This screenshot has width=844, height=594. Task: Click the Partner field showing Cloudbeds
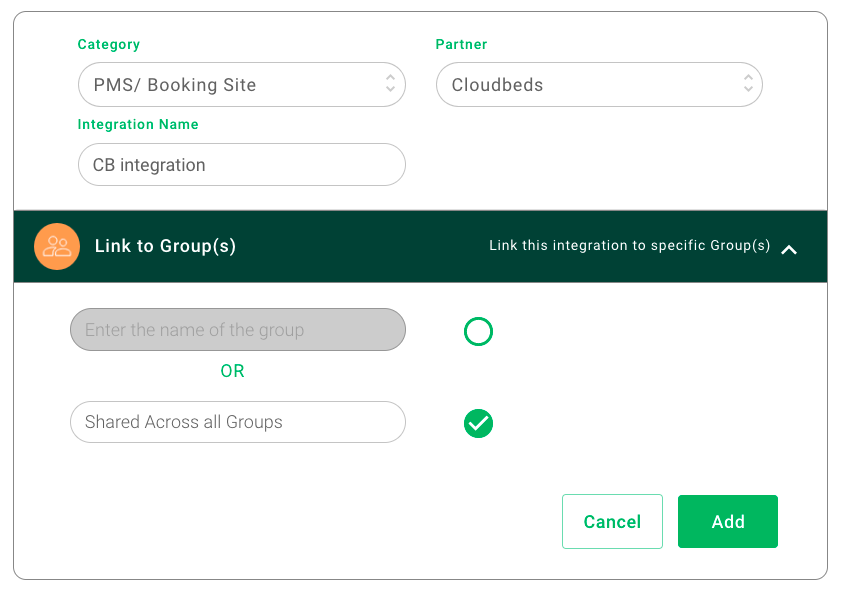point(598,85)
